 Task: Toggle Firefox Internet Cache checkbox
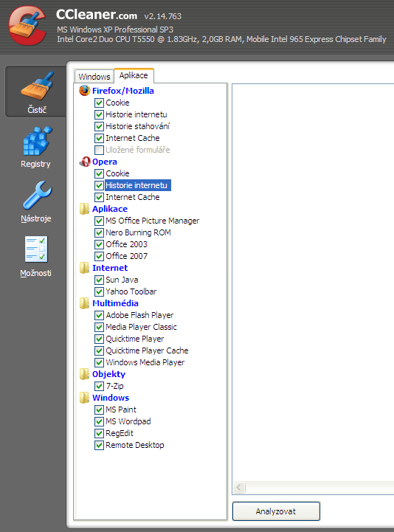pos(99,138)
